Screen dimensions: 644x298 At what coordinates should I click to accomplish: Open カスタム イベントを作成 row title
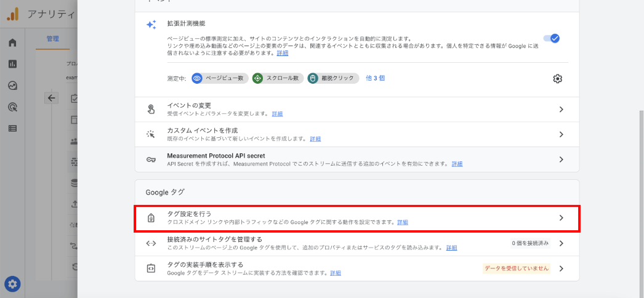203,131
